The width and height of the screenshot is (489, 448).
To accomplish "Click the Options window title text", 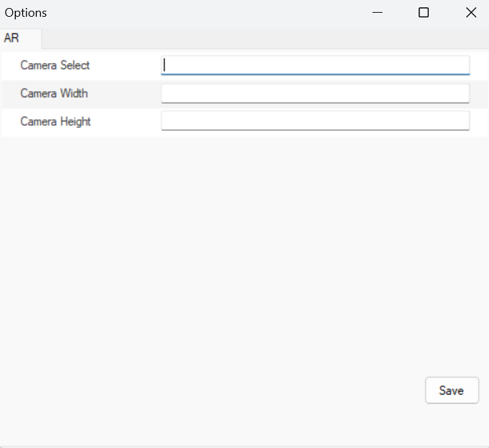I will (26, 13).
